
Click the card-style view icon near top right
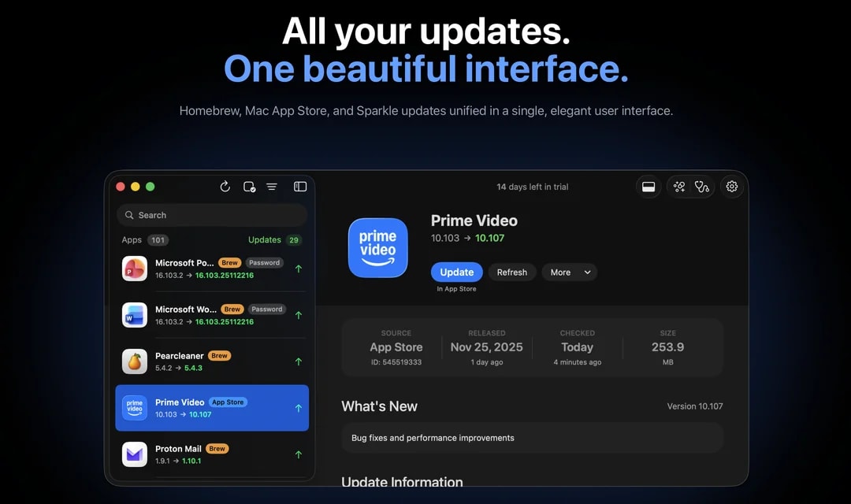(x=648, y=187)
